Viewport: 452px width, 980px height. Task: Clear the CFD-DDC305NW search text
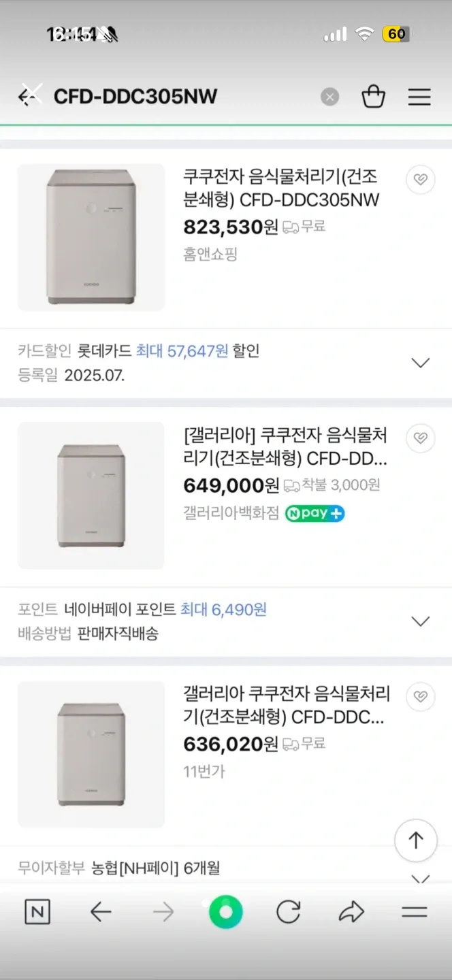pyautogui.click(x=329, y=97)
